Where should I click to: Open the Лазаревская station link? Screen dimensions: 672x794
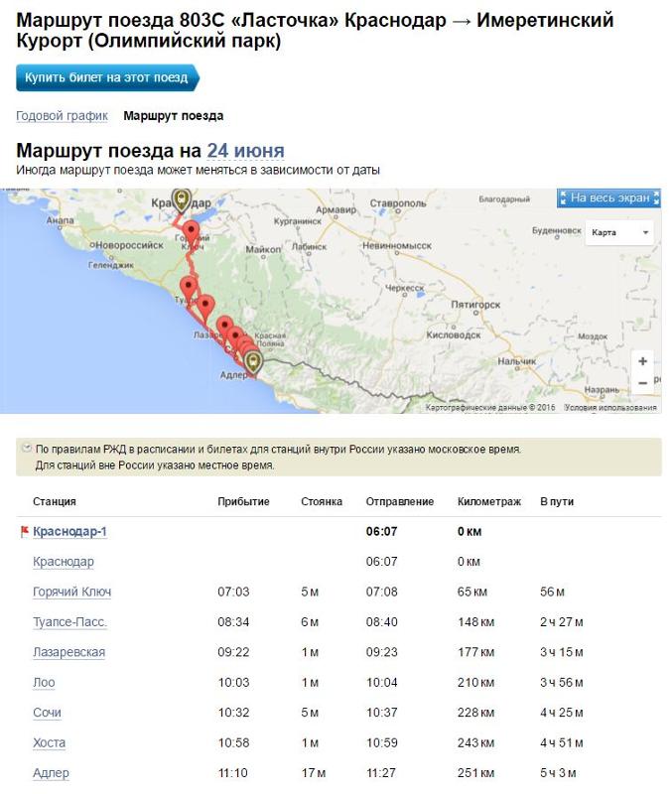click(x=68, y=652)
